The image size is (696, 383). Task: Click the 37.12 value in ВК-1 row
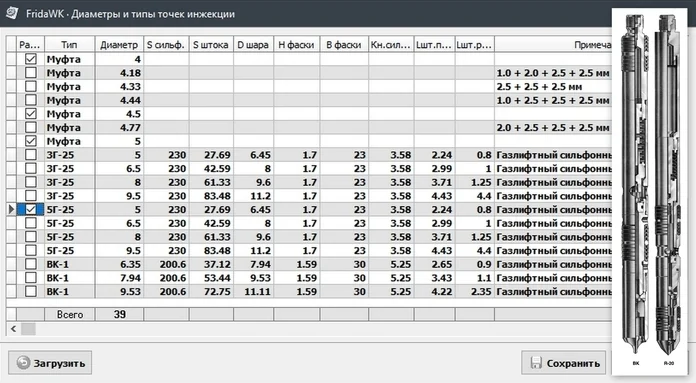[x=211, y=264]
